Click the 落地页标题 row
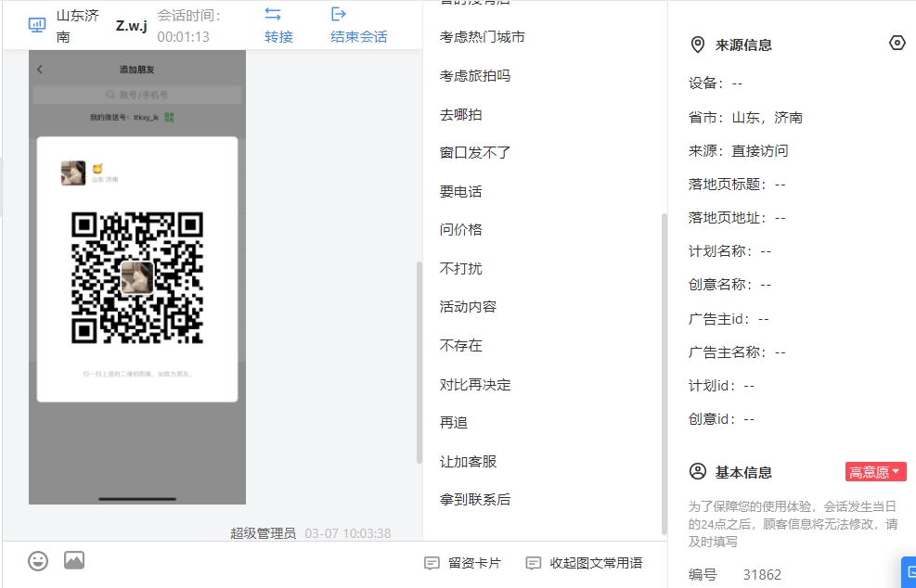 click(737, 185)
